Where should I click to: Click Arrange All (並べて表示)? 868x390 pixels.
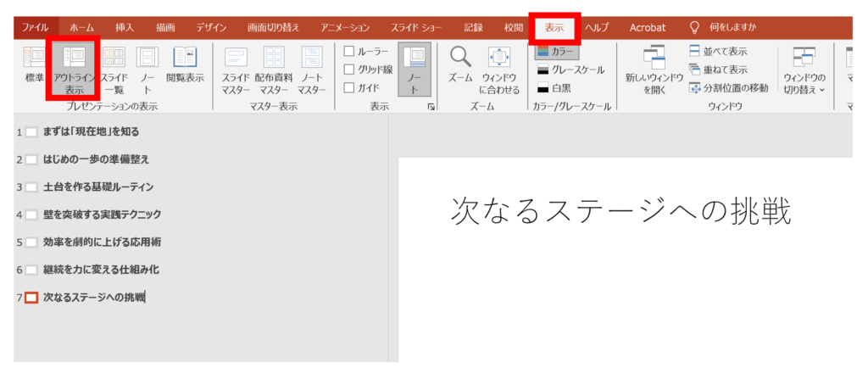coord(717,52)
